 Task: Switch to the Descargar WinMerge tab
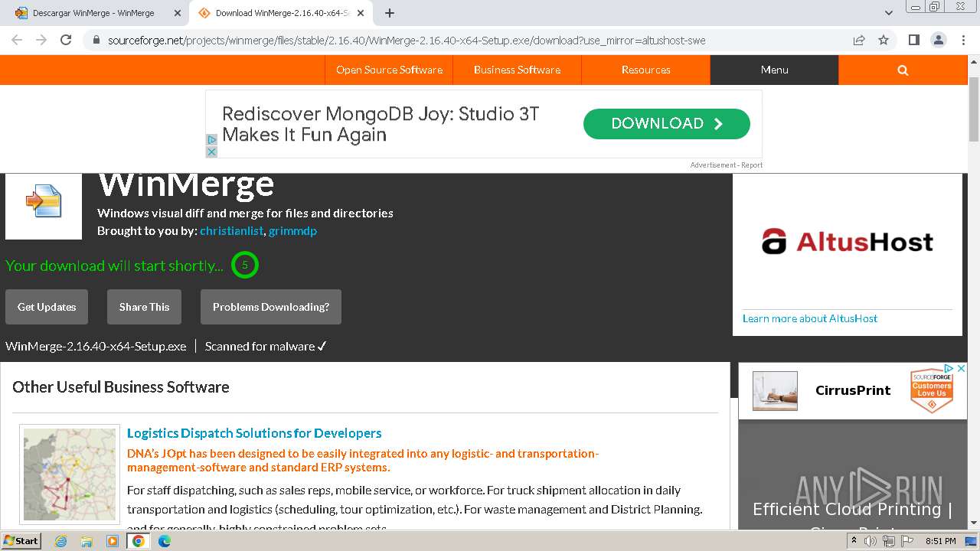(x=93, y=13)
